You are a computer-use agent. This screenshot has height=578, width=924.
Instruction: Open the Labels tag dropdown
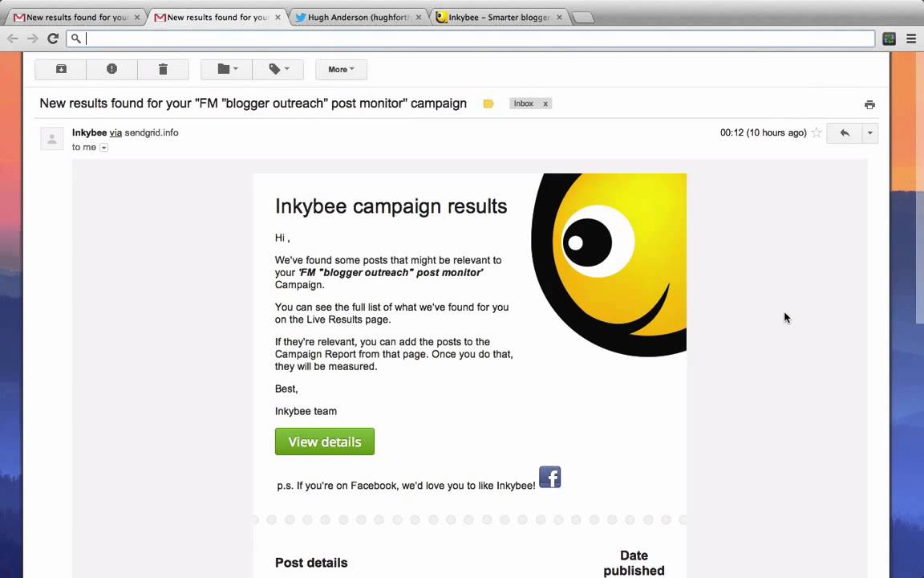pyautogui.click(x=278, y=70)
